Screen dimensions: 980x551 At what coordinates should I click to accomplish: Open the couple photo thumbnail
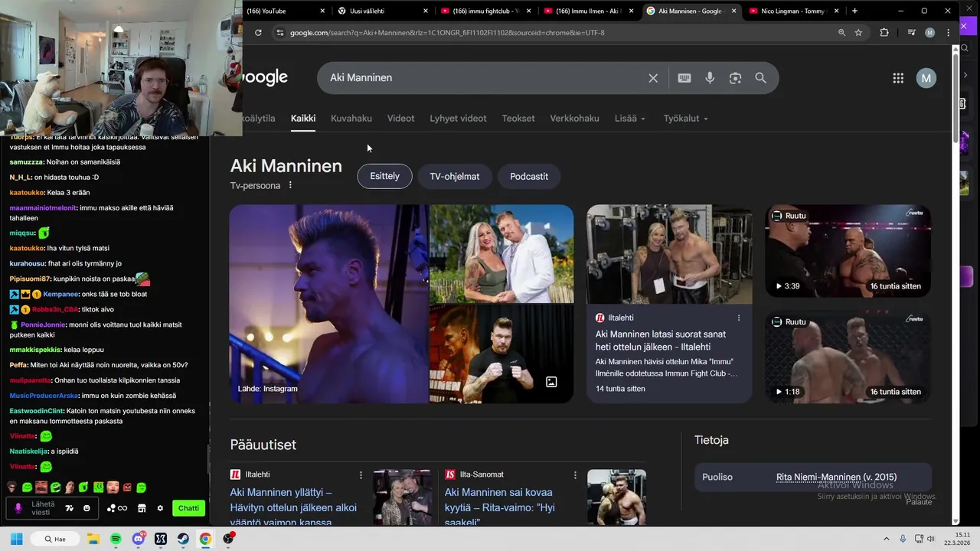coord(501,253)
